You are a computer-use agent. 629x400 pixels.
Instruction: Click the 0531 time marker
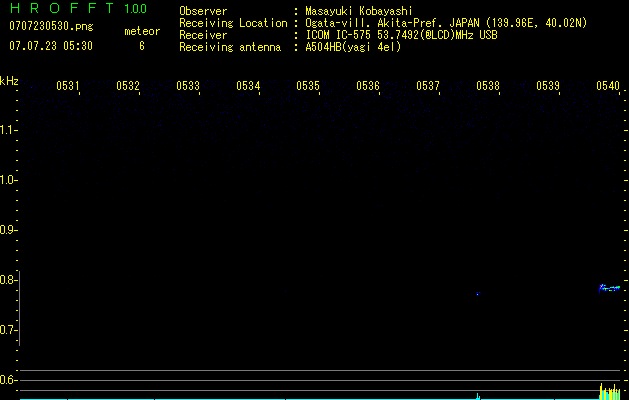point(67,86)
